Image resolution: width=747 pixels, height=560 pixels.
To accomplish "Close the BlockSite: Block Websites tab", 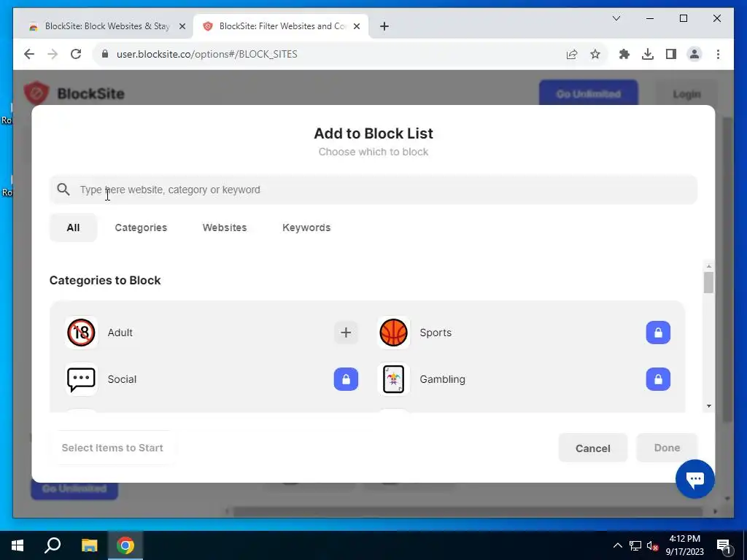I will coord(182,27).
